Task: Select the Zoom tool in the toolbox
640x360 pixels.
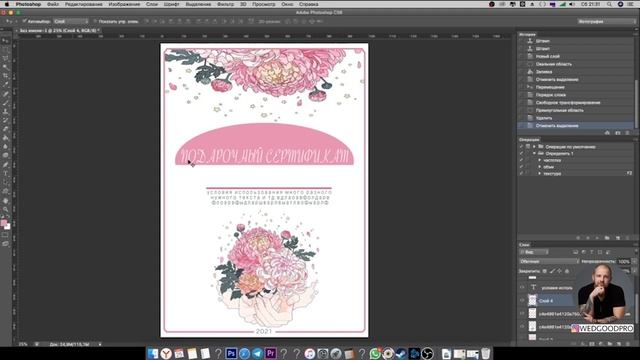Action: pyautogui.click(x=5, y=209)
